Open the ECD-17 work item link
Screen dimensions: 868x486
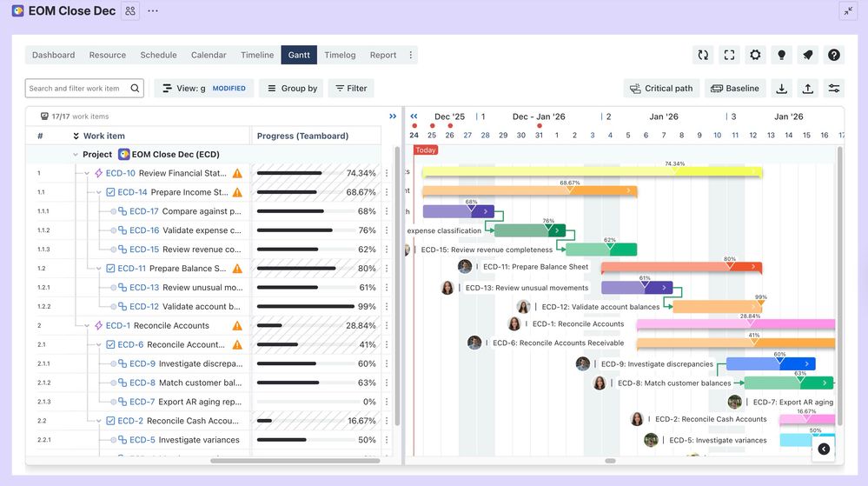[144, 211]
